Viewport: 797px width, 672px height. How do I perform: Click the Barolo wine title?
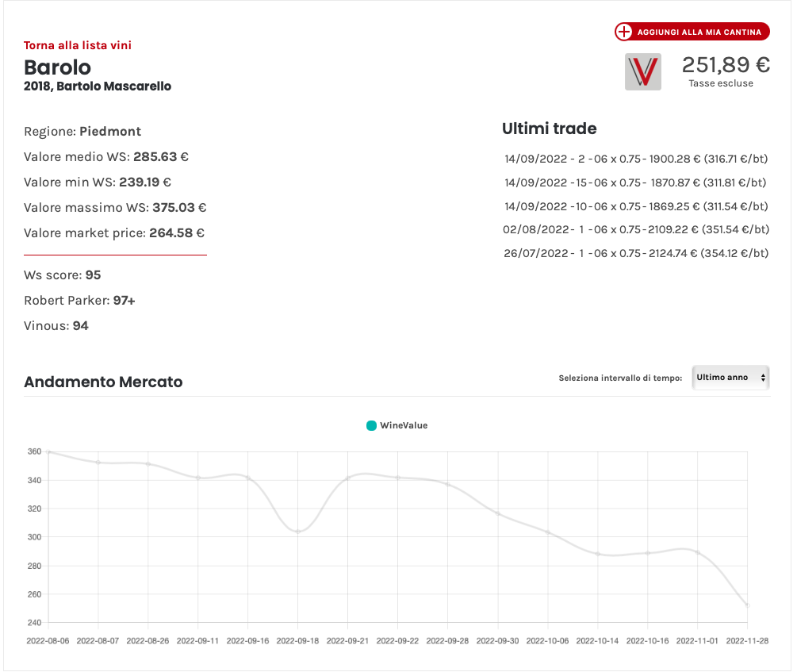[x=57, y=67]
